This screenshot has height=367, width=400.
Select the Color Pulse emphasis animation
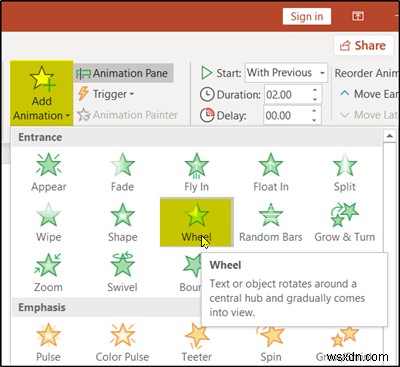click(122, 342)
